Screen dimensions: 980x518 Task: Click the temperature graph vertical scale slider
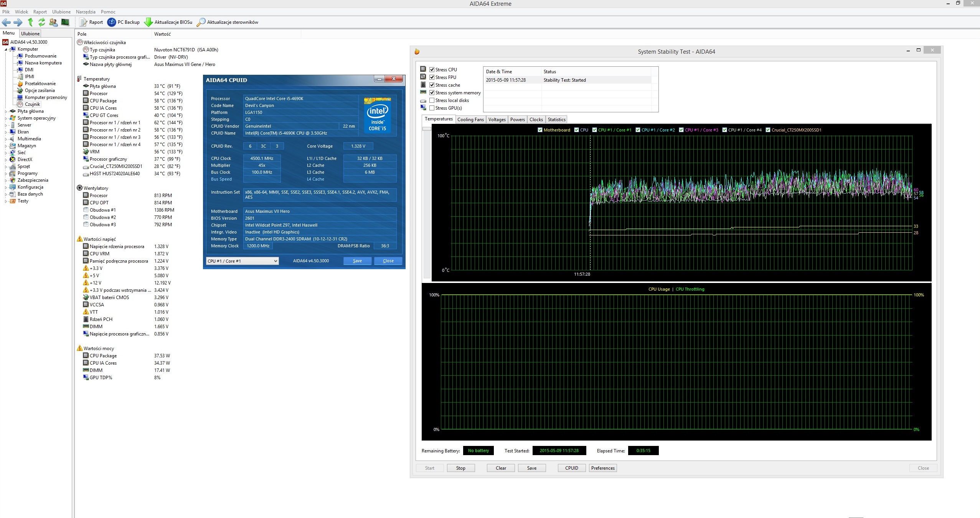coord(427,129)
